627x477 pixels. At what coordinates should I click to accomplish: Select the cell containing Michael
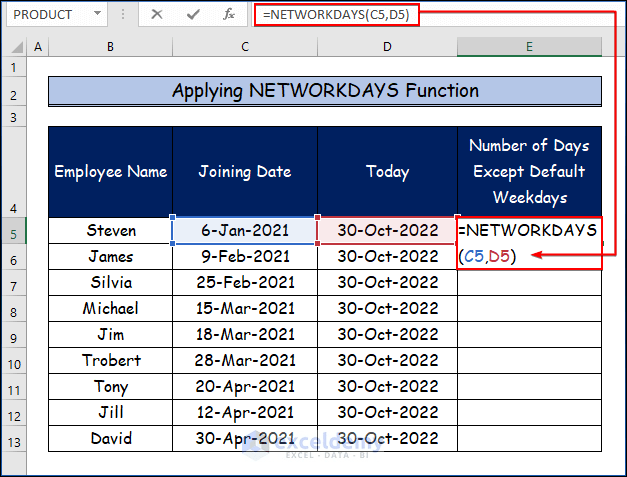tap(110, 309)
